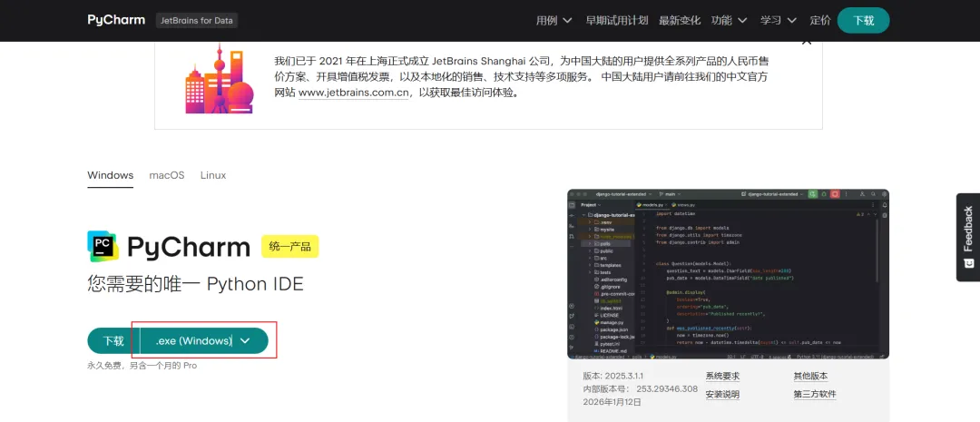Select the Windows tab
The width and height of the screenshot is (980, 422).
tap(111, 175)
